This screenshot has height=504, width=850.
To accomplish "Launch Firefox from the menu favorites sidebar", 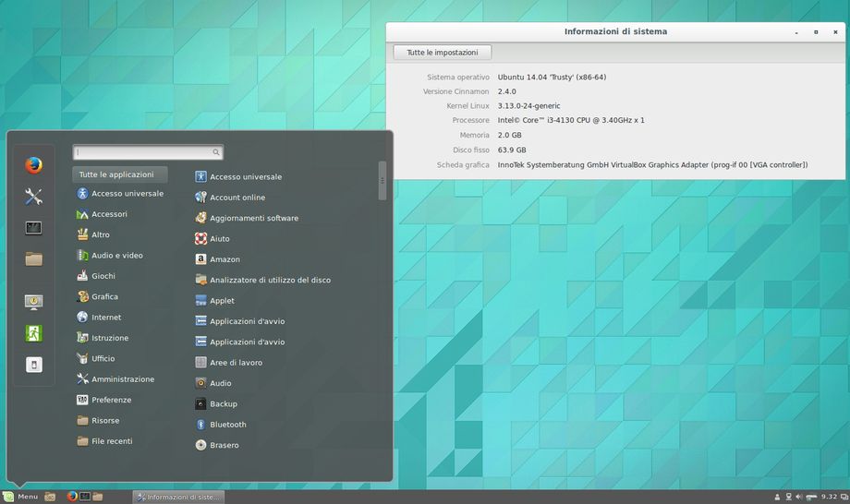I will tap(34, 165).
